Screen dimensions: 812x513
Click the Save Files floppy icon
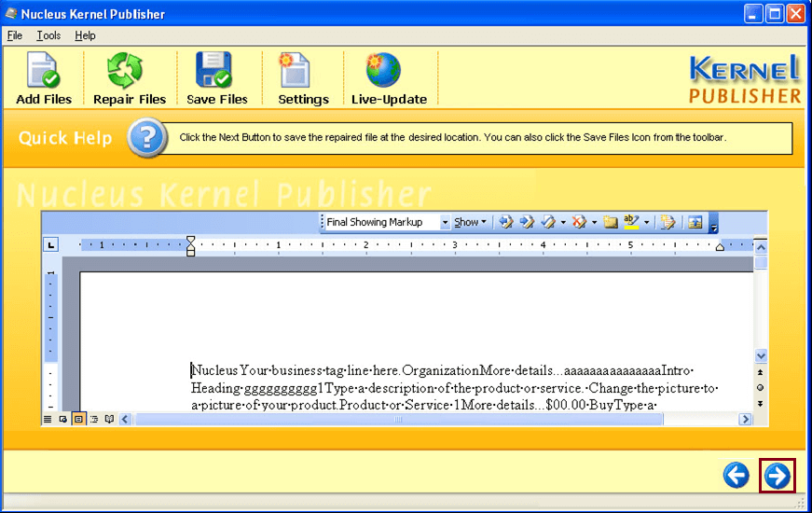click(216, 78)
